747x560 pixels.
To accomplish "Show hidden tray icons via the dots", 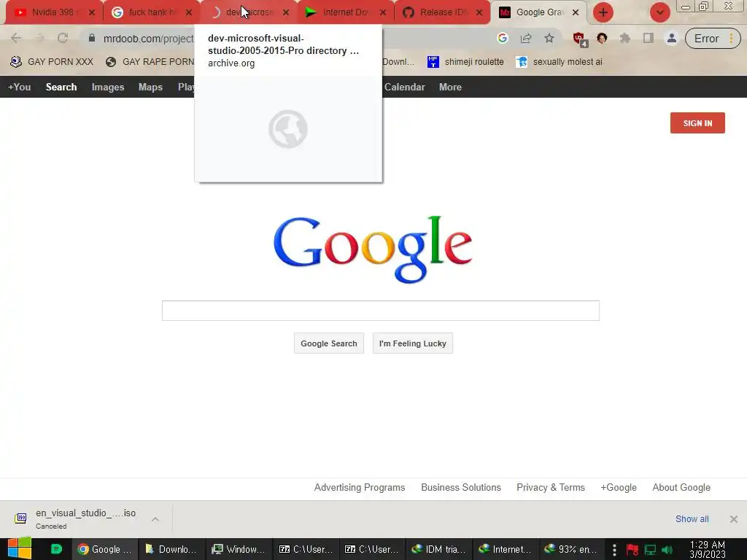I will 614,550.
